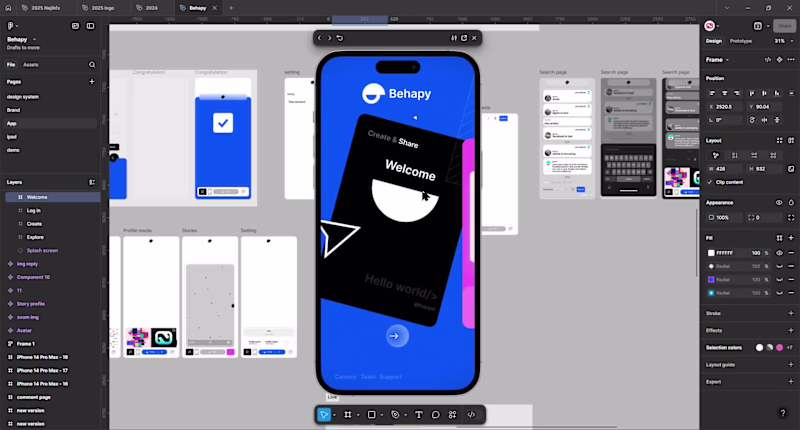Toggle Dev Mode in bottom toolbar
Image resolution: width=800 pixels, height=430 pixels.
click(471, 415)
